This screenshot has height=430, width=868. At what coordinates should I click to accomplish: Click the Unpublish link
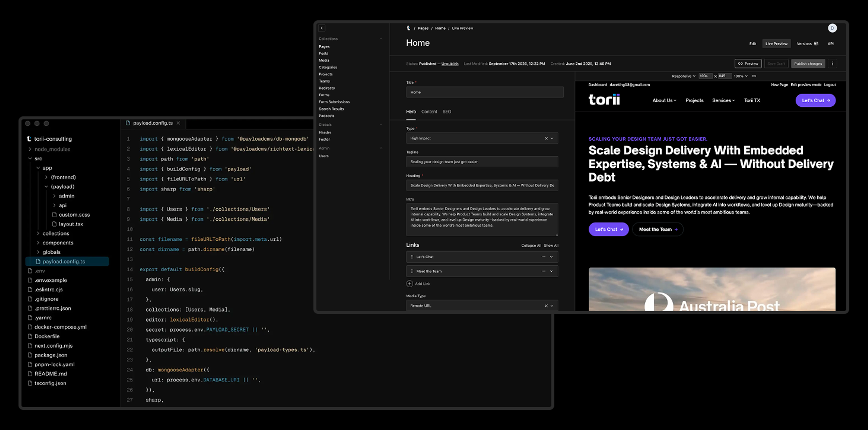point(450,64)
